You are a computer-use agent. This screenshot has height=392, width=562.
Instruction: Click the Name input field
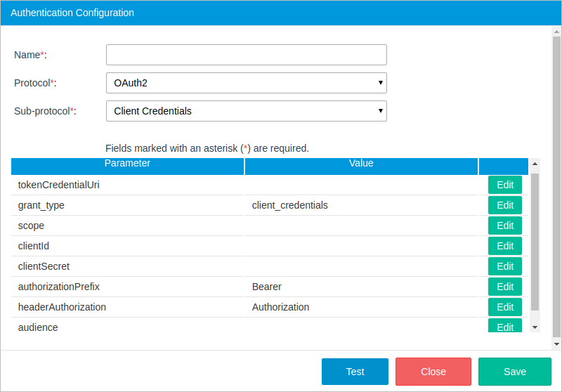(x=246, y=55)
